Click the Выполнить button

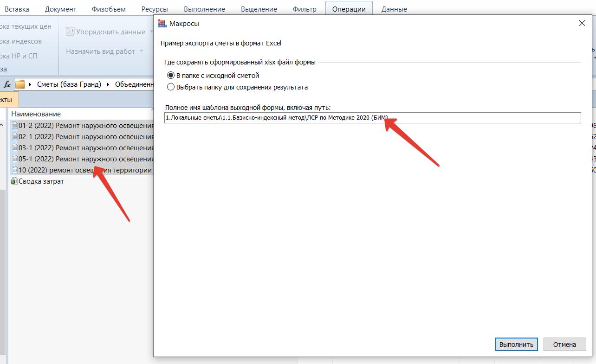pos(517,345)
